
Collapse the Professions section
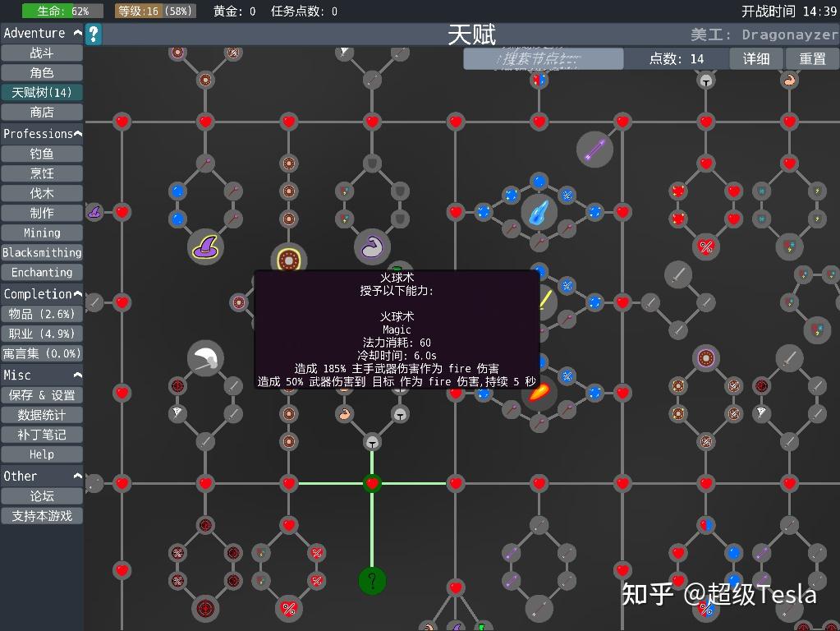point(78,133)
